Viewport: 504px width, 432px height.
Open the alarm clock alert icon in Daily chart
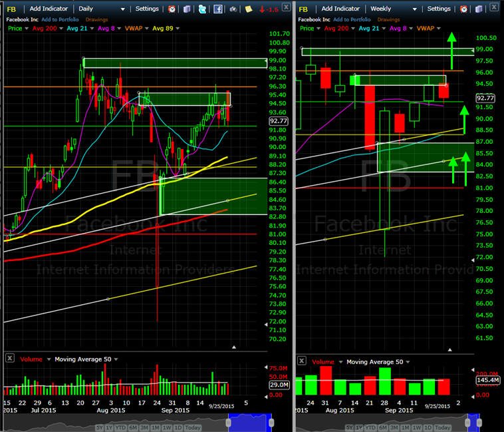(x=172, y=9)
